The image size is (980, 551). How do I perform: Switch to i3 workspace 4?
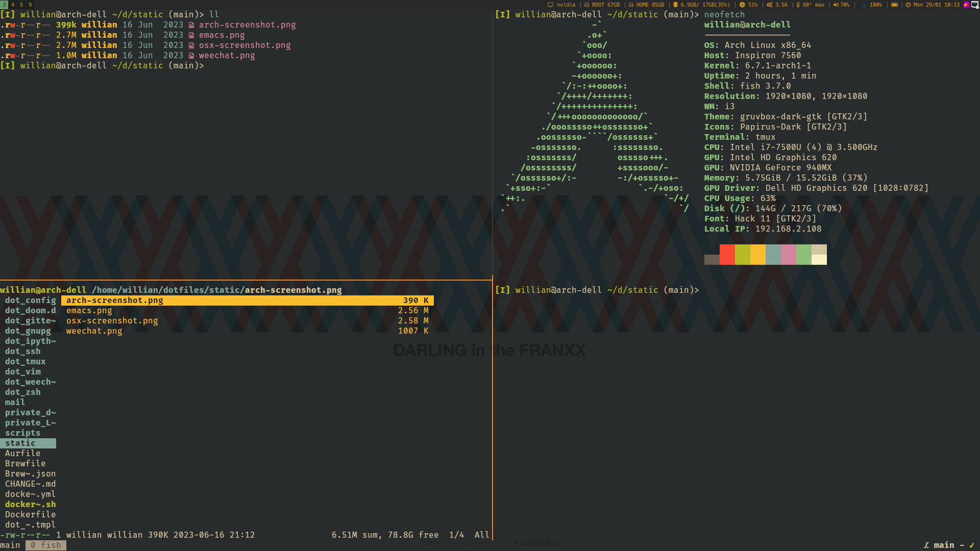[13, 5]
